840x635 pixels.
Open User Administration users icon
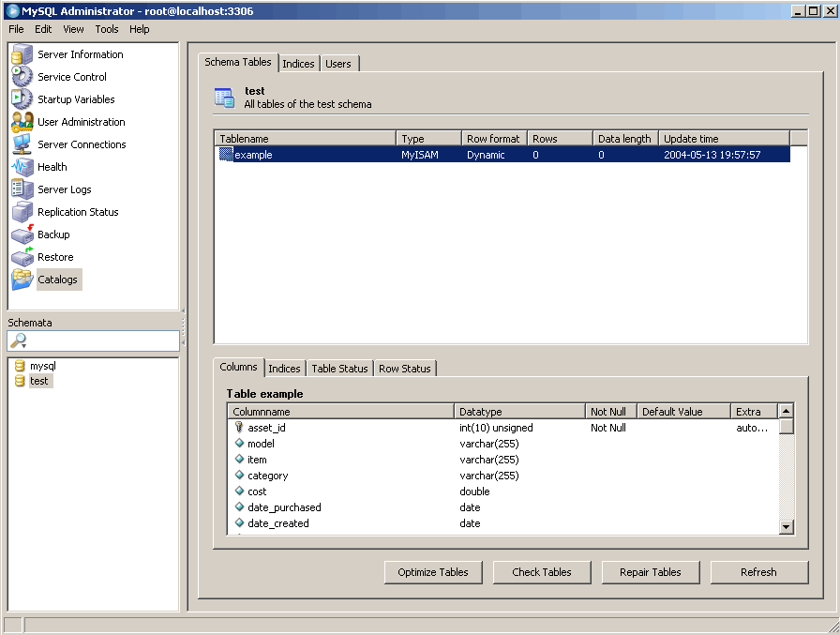point(22,122)
